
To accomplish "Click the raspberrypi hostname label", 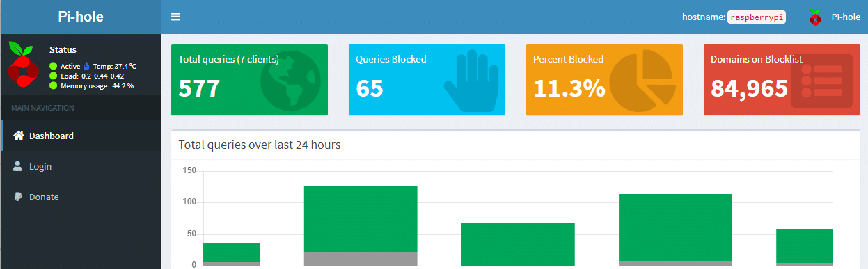I will 757,17.
